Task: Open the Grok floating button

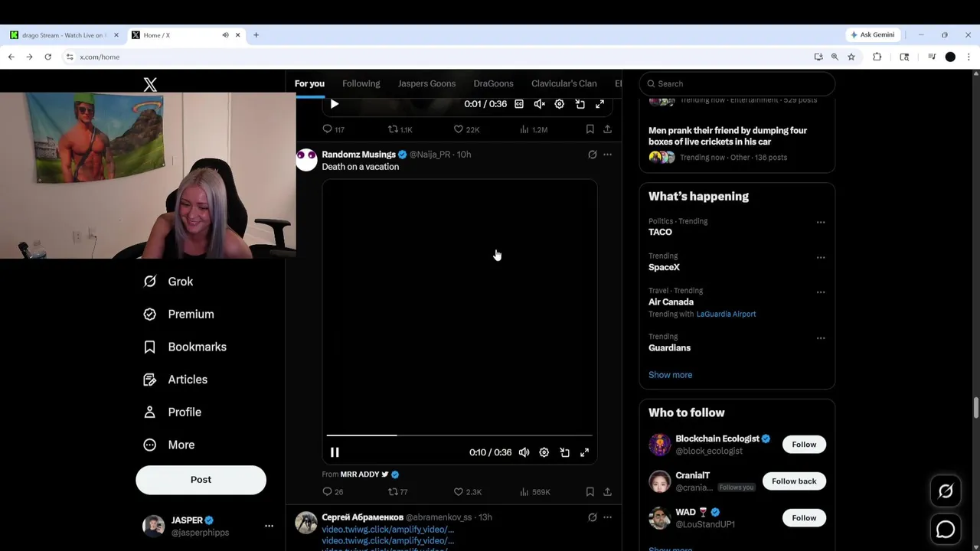Action: point(946,492)
